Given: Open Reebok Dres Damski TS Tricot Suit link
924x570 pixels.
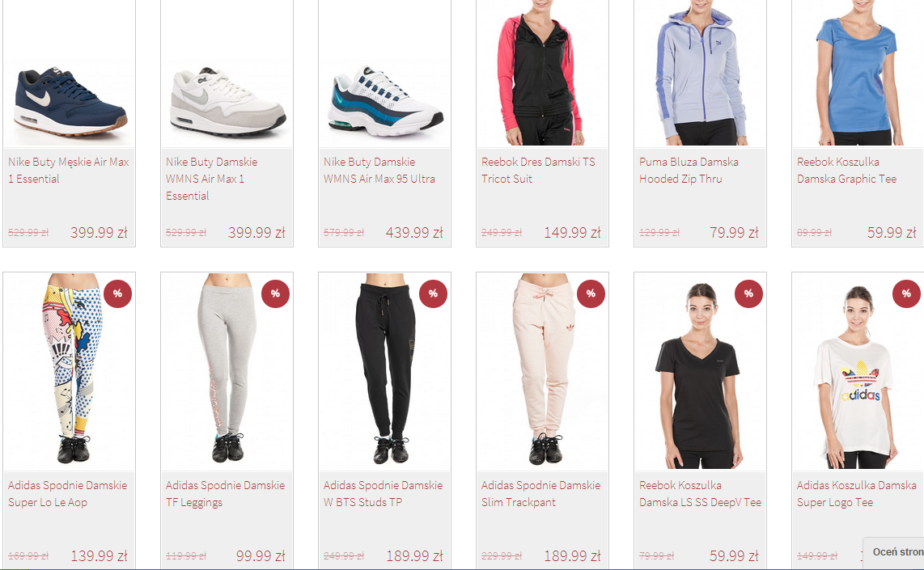Looking at the screenshot, I should [x=538, y=170].
